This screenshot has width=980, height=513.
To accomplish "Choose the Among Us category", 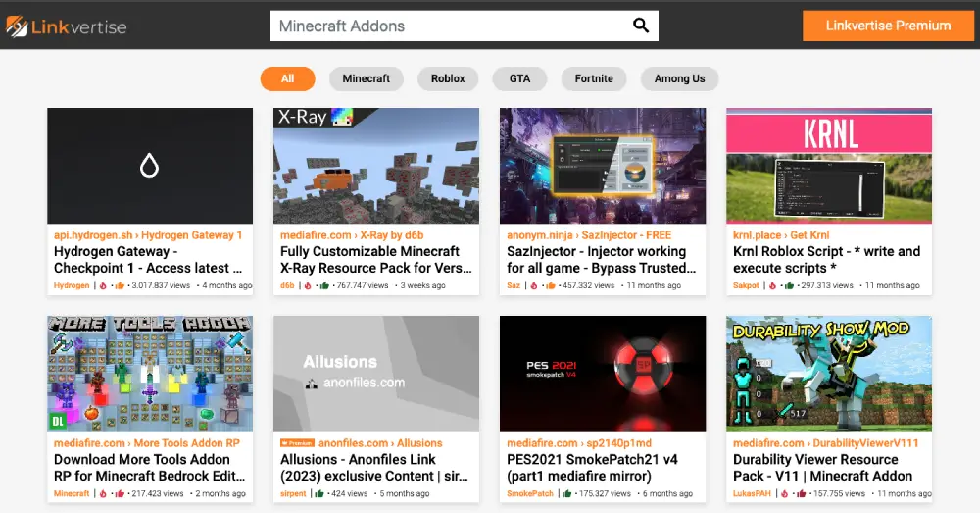I will coord(679,78).
